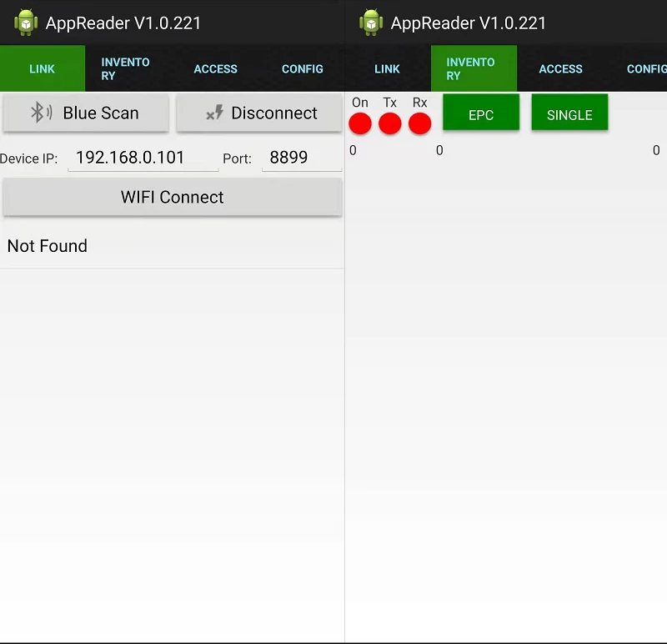Start Blue Scan for Bluetooth devices
667x644 pixels.
coord(86,113)
